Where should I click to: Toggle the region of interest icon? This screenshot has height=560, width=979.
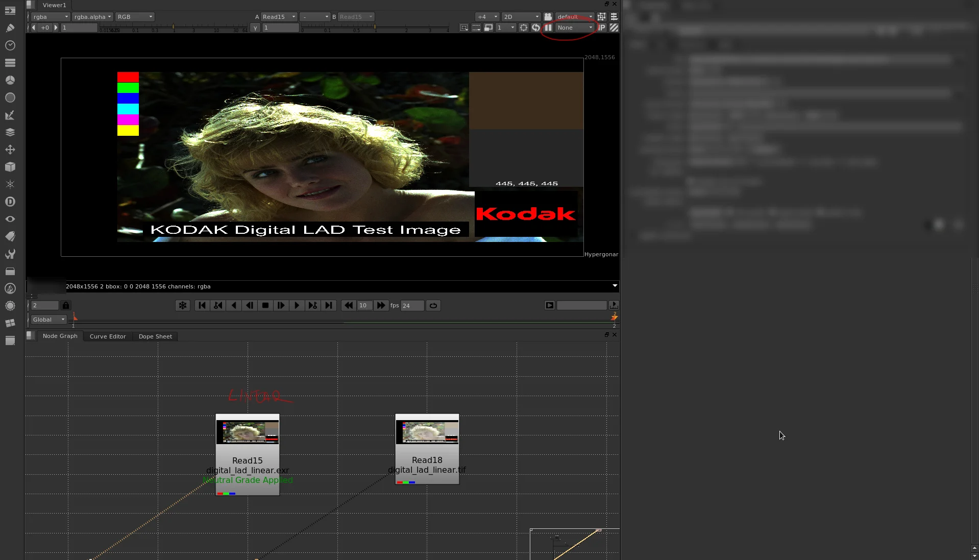click(x=464, y=28)
